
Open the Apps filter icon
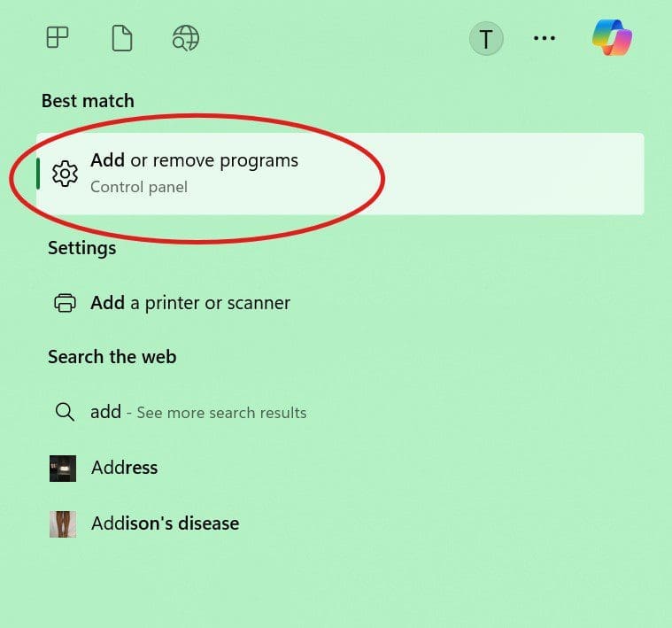pyautogui.click(x=58, y=37)
